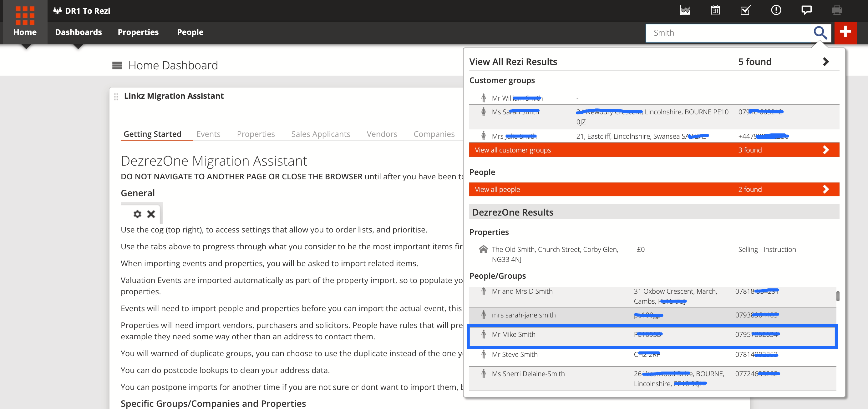Switch to the Events tab
Viewport: 868px width, 409px height.
click(208, 134)
